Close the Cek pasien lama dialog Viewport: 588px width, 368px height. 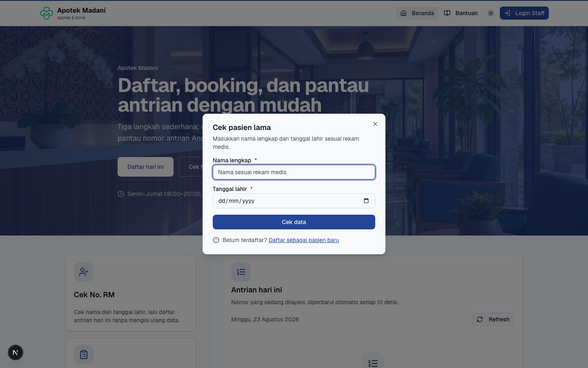click(x=375, y=124)
